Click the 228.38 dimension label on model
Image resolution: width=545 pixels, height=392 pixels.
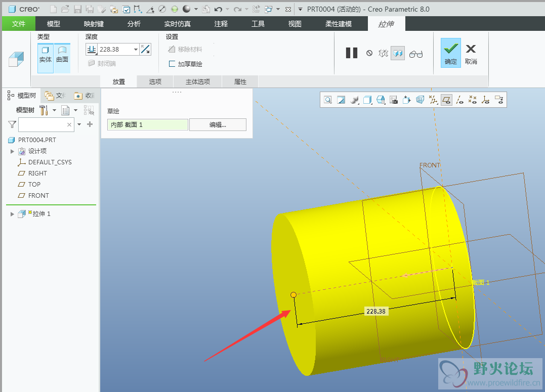(x=376, y=312)
